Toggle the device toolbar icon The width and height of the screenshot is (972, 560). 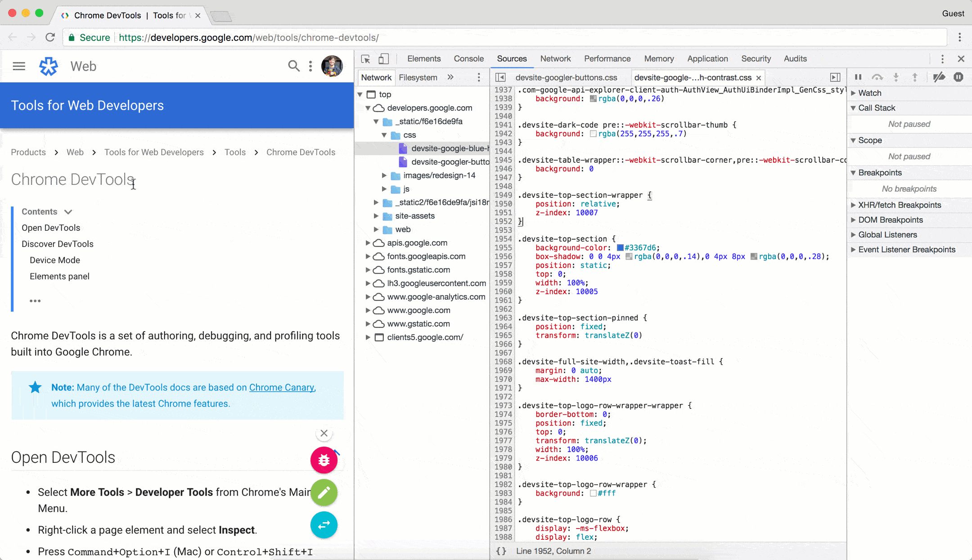pos(384,59)
